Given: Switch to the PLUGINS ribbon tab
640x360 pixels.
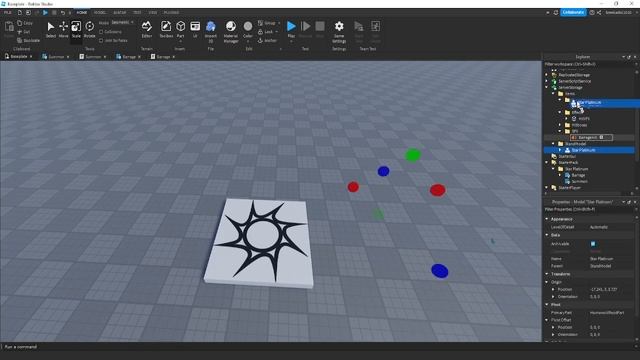Looking at the screenshot, I should (x=171, y=13).
